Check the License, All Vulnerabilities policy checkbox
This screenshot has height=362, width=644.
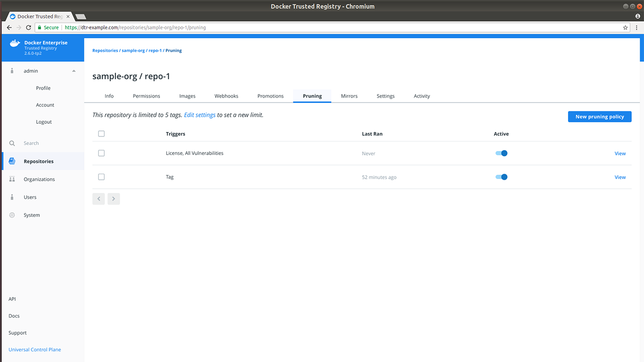coord(101,153)
